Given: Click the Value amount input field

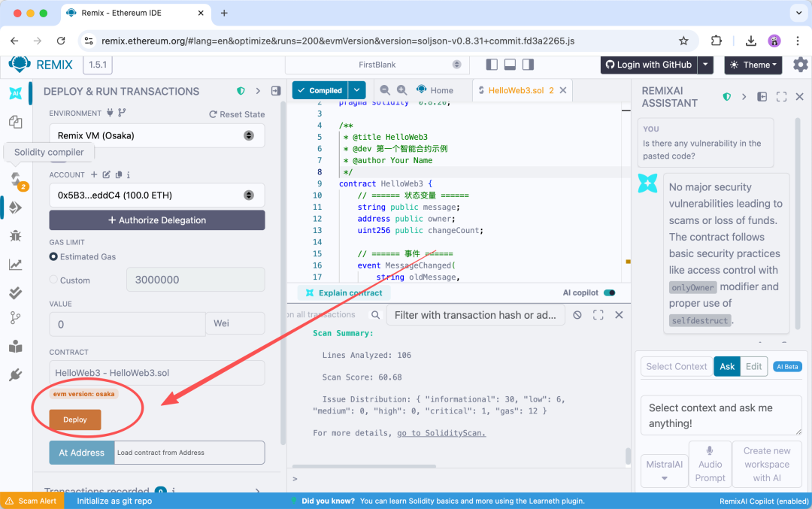Looking at the screenshot, I should [127, 324].
